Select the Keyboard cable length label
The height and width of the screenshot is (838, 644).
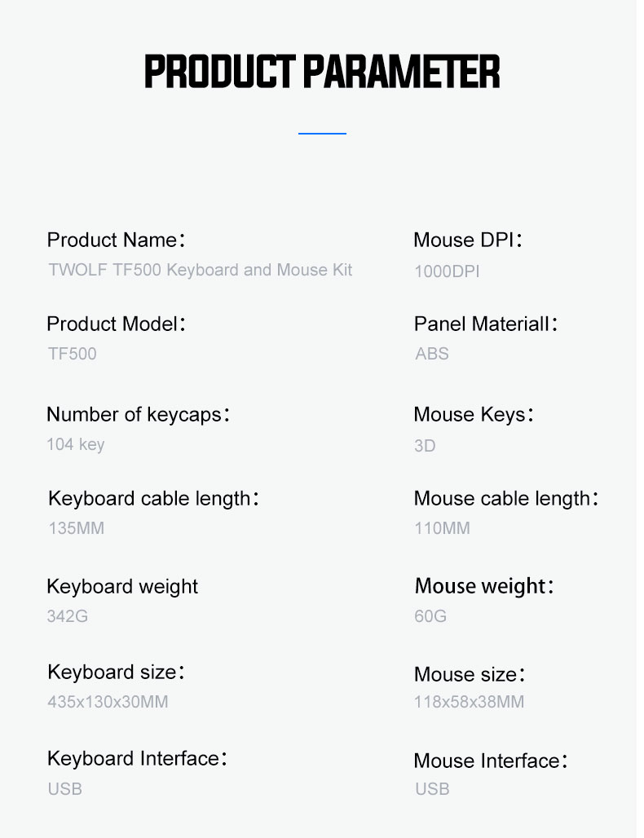pos(153,499)
